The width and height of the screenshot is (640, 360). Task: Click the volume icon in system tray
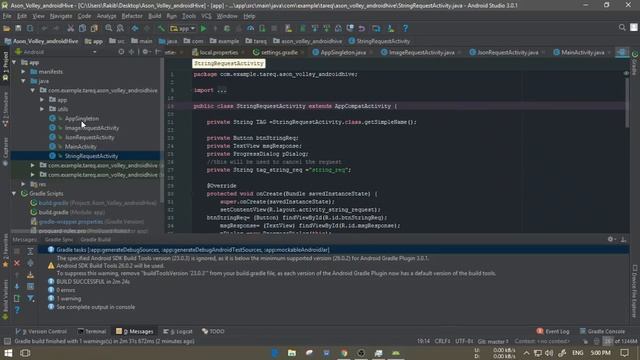tap(549, 353)
